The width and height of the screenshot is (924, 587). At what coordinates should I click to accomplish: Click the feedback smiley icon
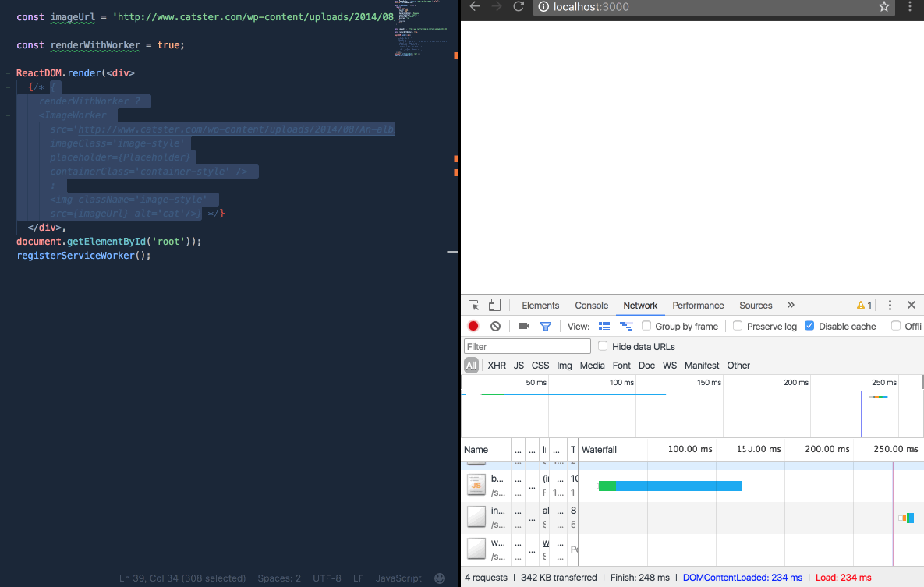(440, 578)
